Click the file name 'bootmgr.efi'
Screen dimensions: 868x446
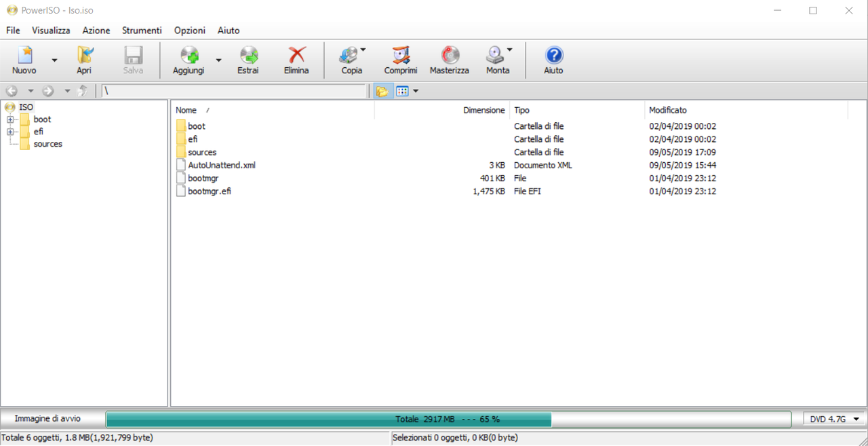pos(210,191)
